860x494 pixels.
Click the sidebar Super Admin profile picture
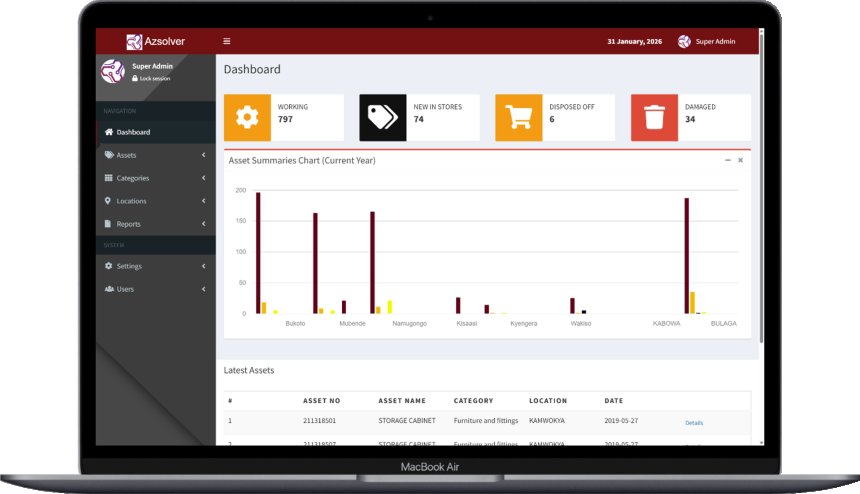[x=113, y=71]
